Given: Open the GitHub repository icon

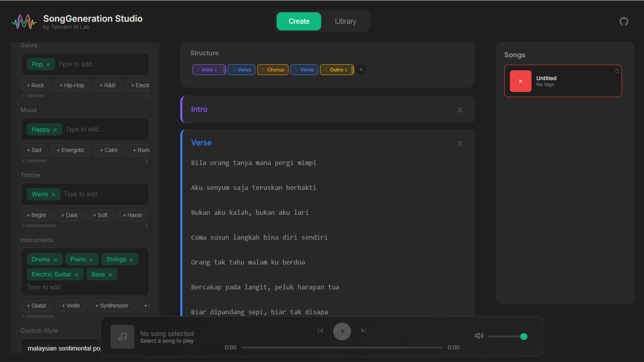Looking at the screenshot, I should 623,21.
